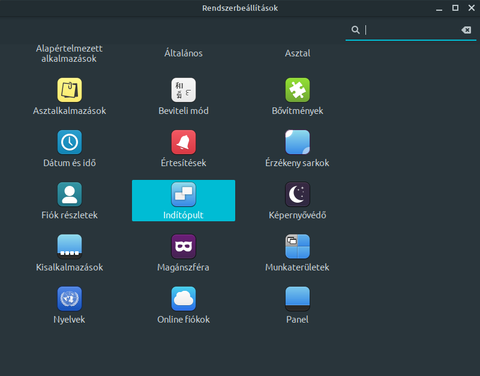Open Képernyővédő moon icon
This screenshot has width=480, height=376.
[297, 194]
